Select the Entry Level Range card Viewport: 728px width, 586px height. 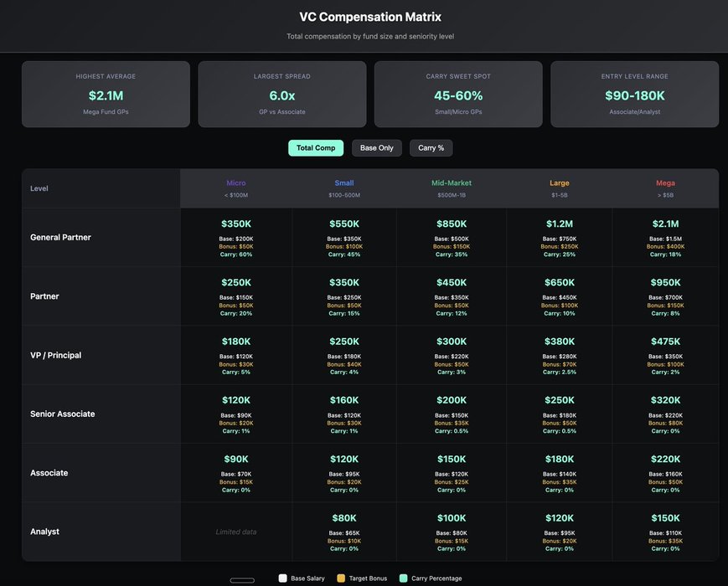click(634, 94)
